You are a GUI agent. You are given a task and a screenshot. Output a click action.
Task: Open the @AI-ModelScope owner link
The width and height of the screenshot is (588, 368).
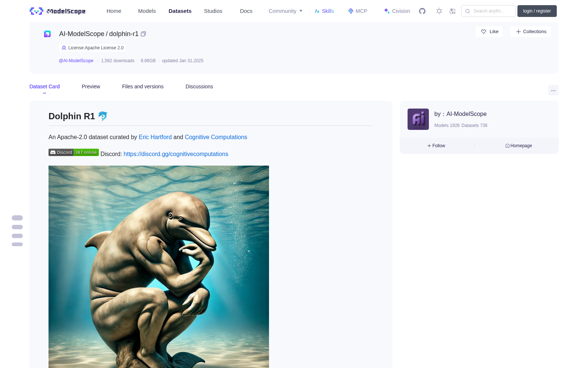(x=76, y=61)
